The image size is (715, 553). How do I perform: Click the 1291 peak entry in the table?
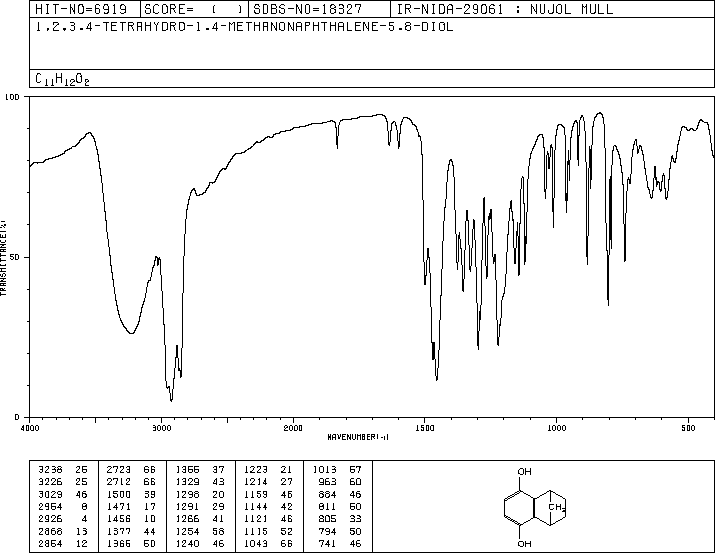[x=200, y=506]
